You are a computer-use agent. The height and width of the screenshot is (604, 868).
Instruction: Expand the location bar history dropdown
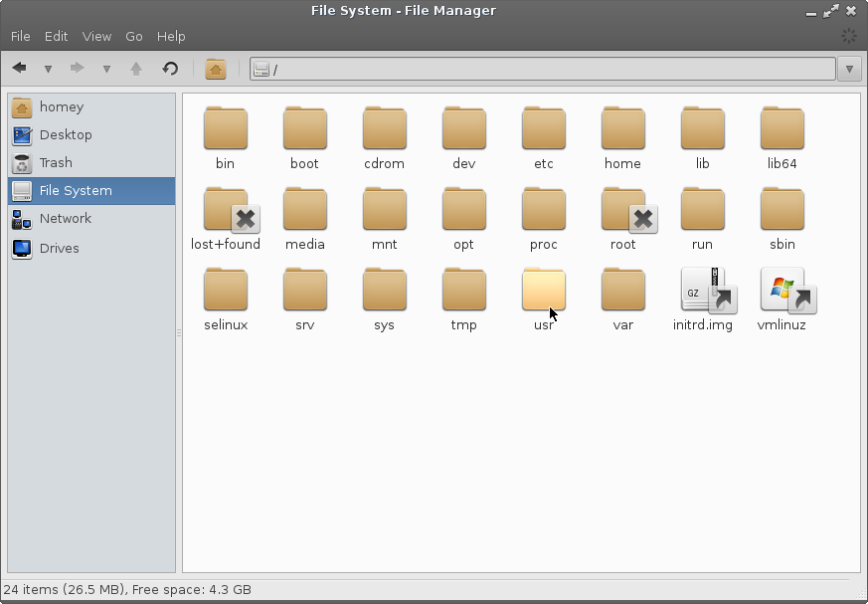(850, 70)
